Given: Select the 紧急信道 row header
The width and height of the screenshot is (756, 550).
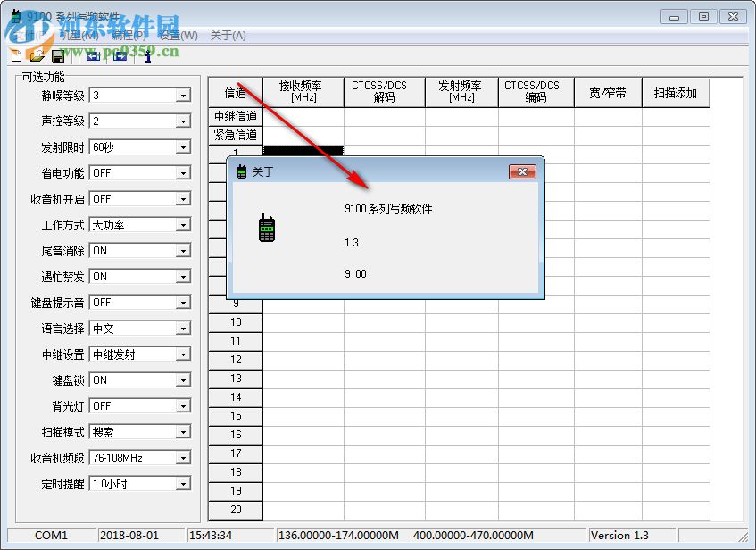Looking at the screenshot, I should point(236,136).
